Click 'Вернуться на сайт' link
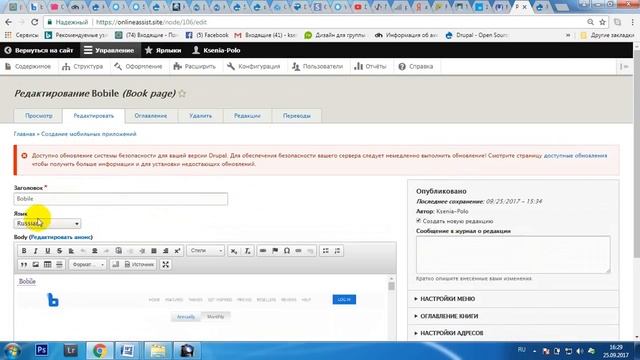The height and width of the screenshot is (360, 640). pos(39,50)
